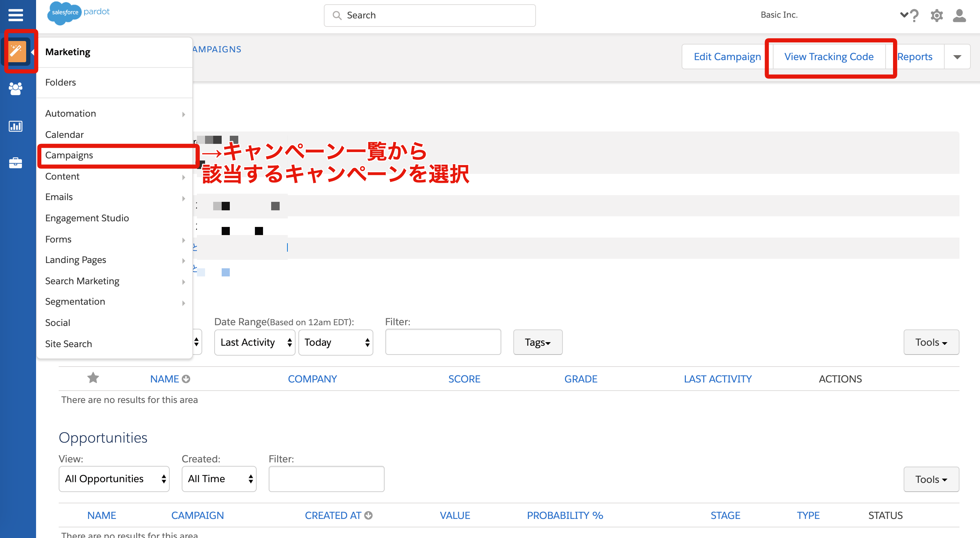Expand the Search Marketing submenu
The width and height of the screenshot is (980, 538).
114,281
